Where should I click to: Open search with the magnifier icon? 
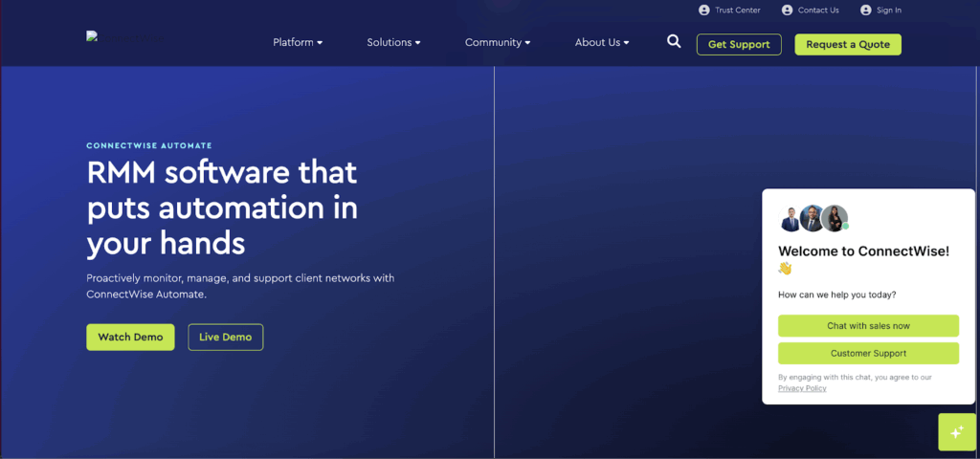click(674, 42)
